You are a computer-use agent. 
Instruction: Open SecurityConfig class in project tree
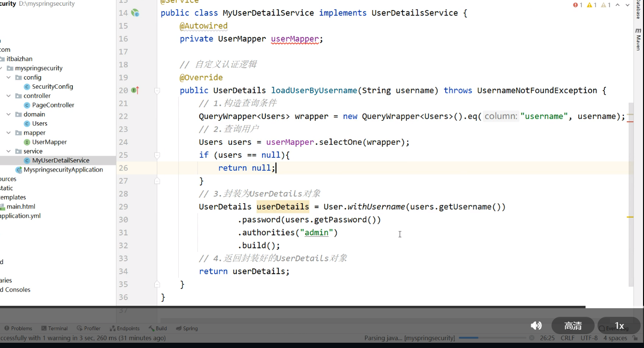point(52,86)
